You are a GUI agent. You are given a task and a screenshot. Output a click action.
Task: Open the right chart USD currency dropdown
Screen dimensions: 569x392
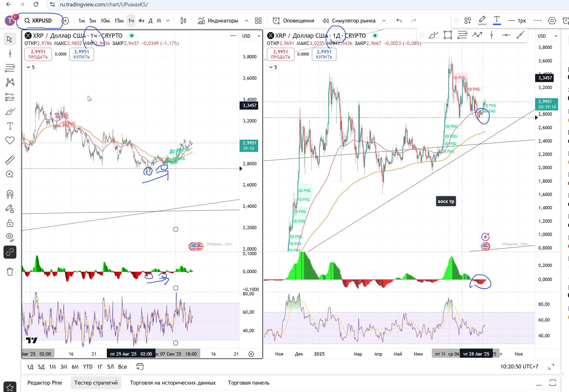pyautogui.click(x=547, y=36)
